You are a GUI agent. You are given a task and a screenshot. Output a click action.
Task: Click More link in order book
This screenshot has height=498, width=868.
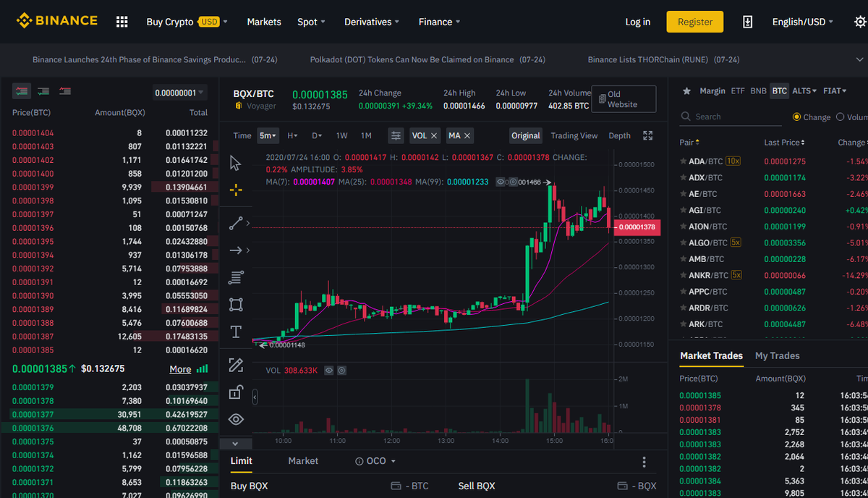[x=180, y=369]
